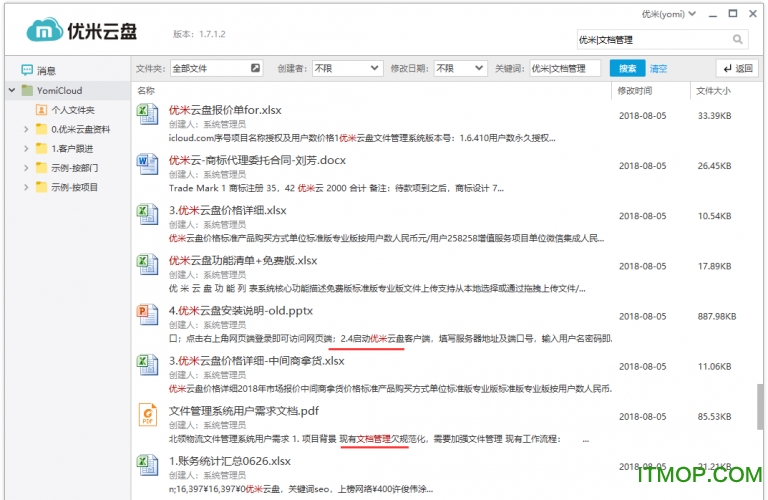The height and width of the screenshot is (500, 768).
Task: Click PDF icon of 文件管理系统用户需求文档.pdf
Action: point(147,415)
